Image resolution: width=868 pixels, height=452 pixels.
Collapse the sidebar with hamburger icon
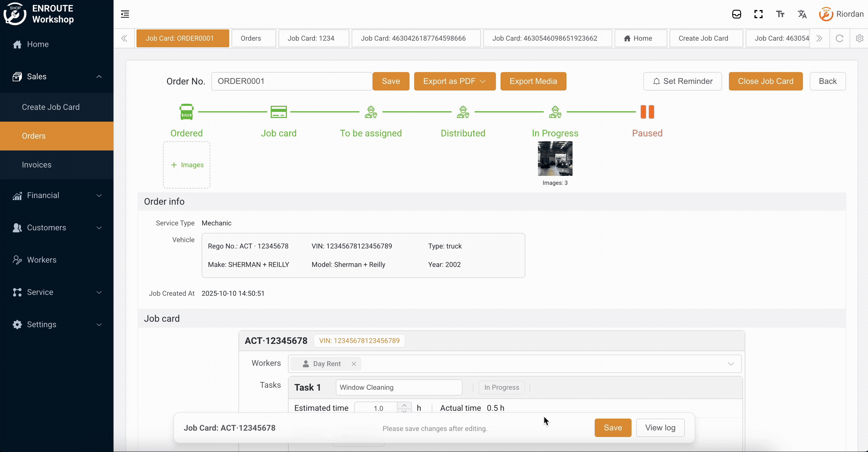125,14
